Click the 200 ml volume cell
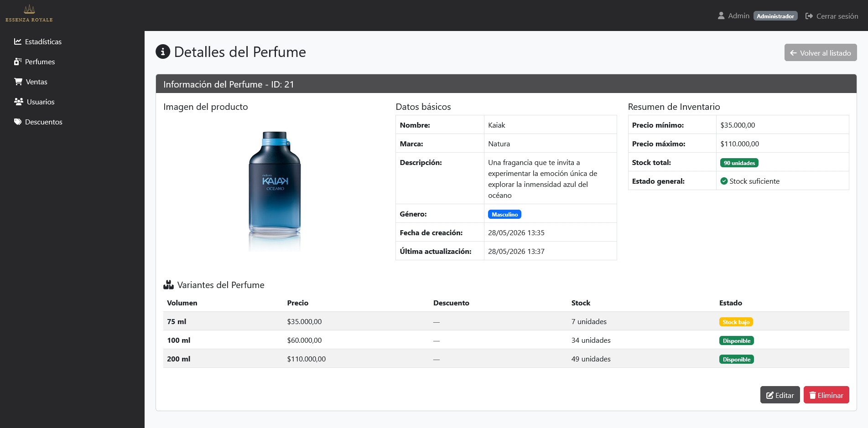This screenshot has height=428, width=868. click(179, 359)
